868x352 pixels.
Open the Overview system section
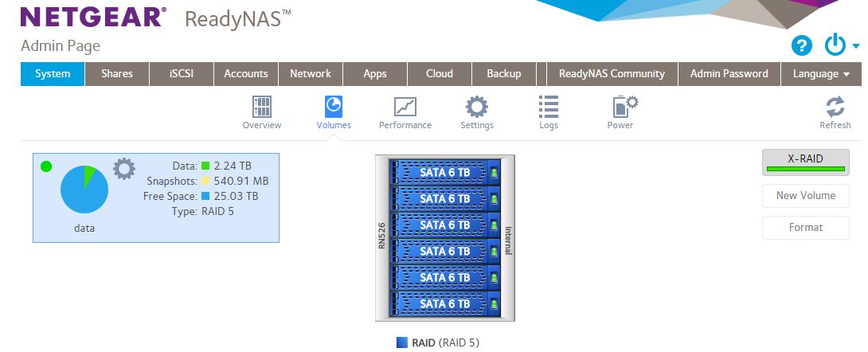click(x=261, y=111)
